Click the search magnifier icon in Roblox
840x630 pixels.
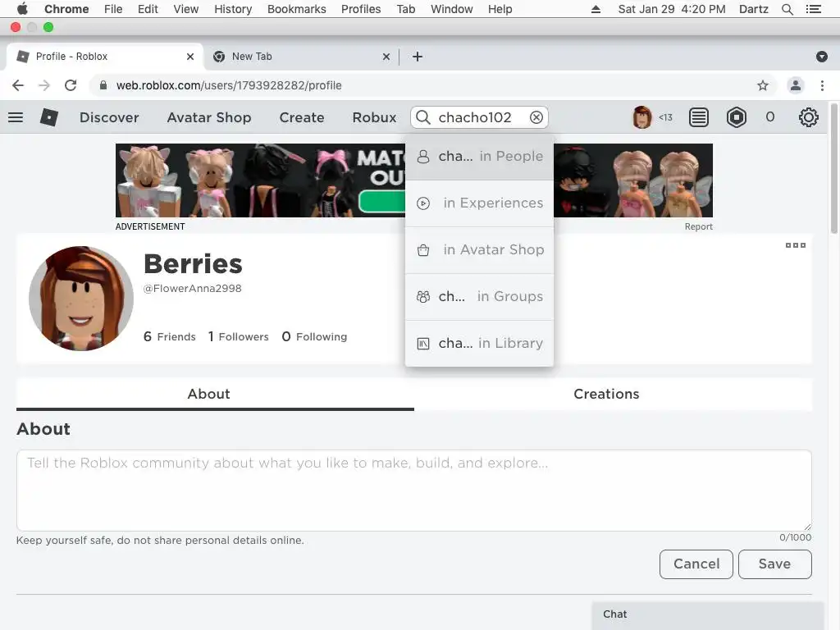coord(423,117)
